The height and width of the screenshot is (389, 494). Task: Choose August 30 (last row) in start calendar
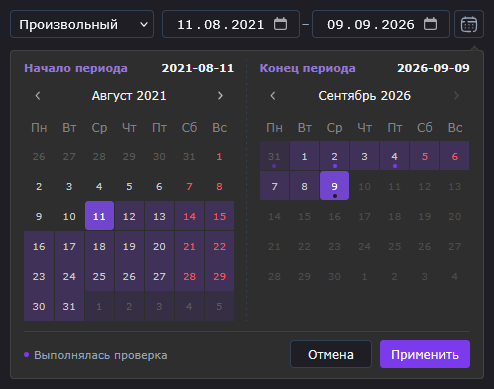coord(39,306)
